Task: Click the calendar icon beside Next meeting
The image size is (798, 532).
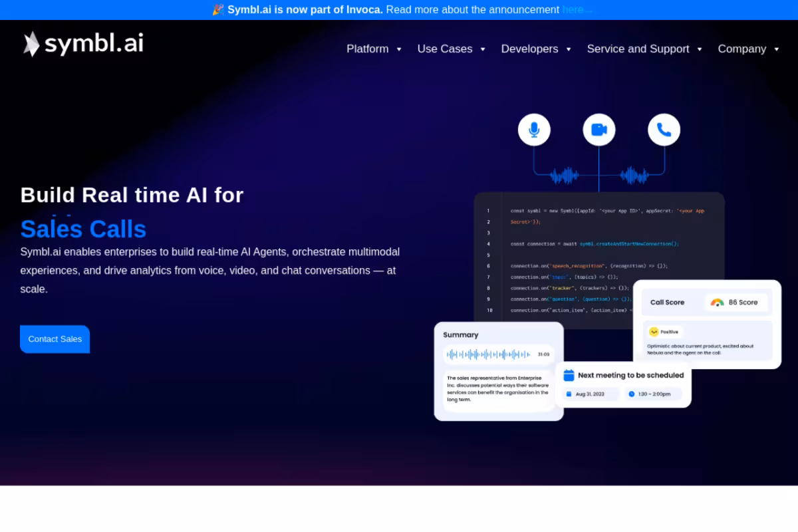Action: (569, 376)
